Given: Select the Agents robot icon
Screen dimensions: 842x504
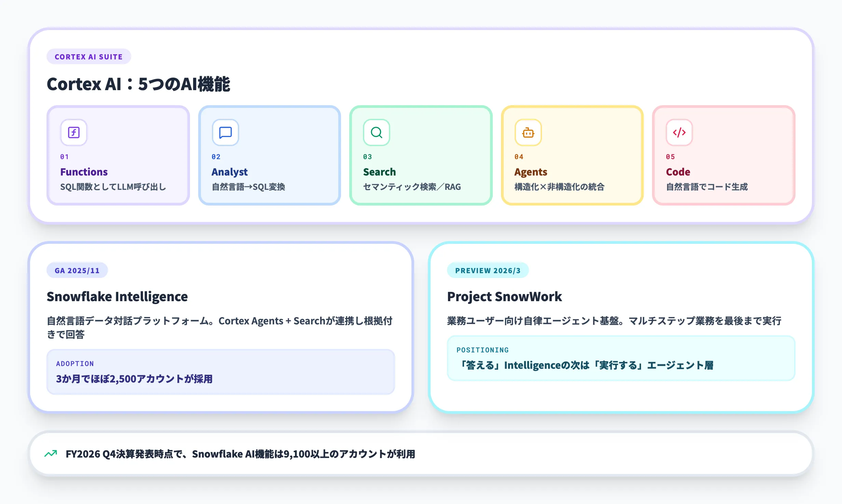Looking at the screenshot, I should [528, 133].
